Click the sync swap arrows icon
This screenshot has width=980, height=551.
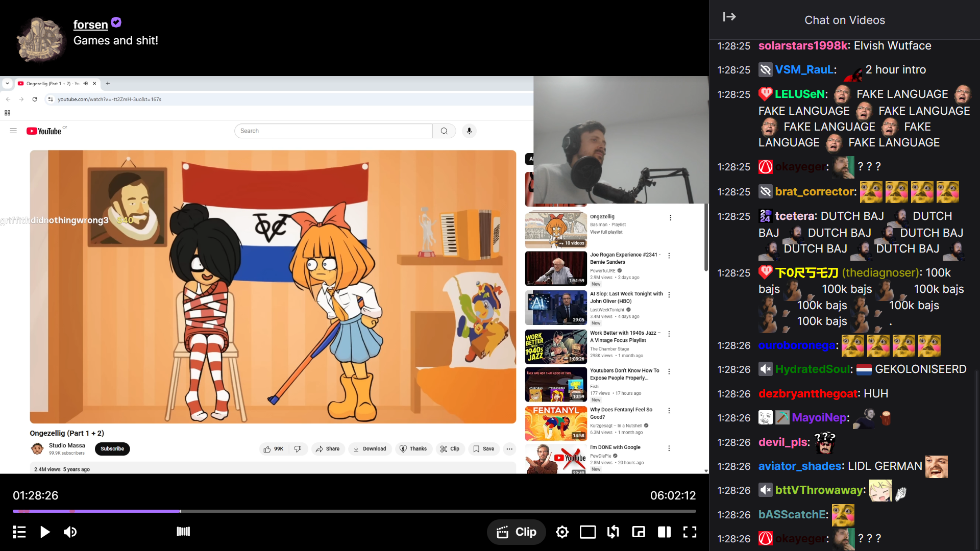(x=613, y=532)
